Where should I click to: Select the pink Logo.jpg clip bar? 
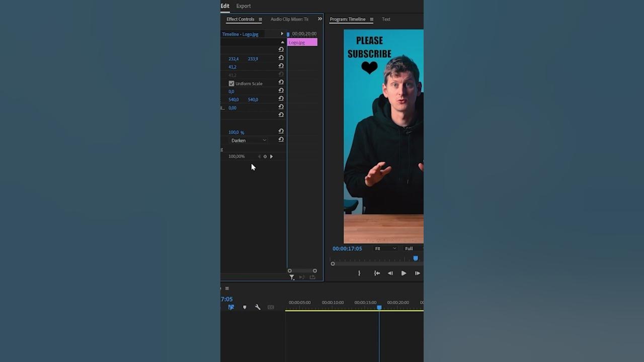[302, 42]
